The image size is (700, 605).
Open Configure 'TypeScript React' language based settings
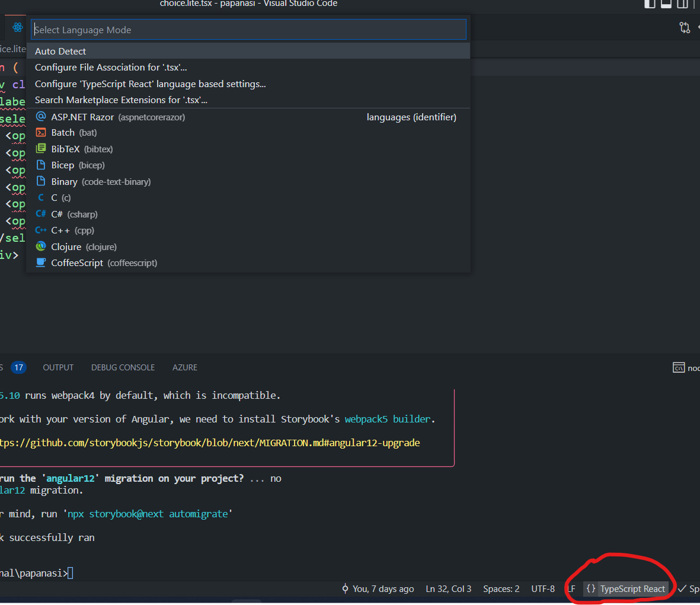249,84
